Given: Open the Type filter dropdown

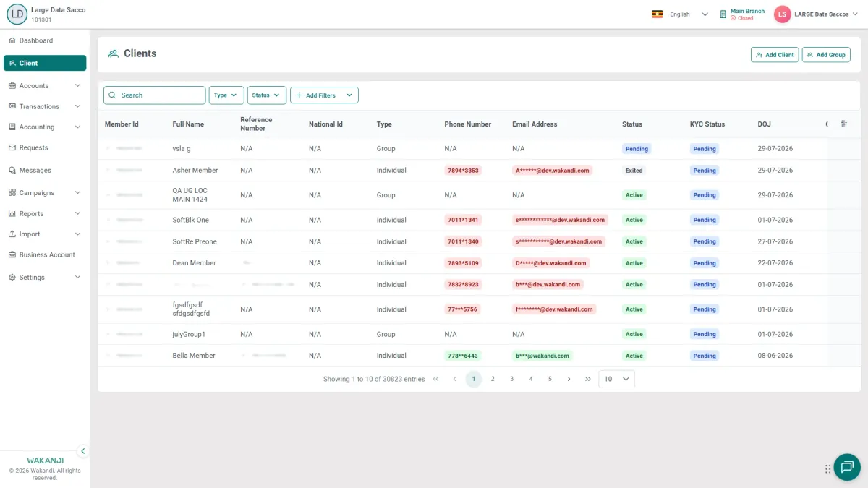Looking at the screenshot, I should (226, 95).
